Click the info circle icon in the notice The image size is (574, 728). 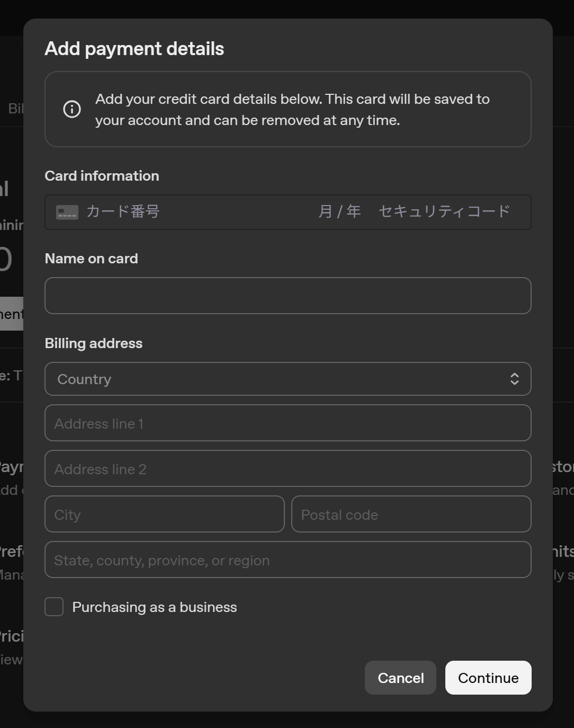[x=72, y=109]
